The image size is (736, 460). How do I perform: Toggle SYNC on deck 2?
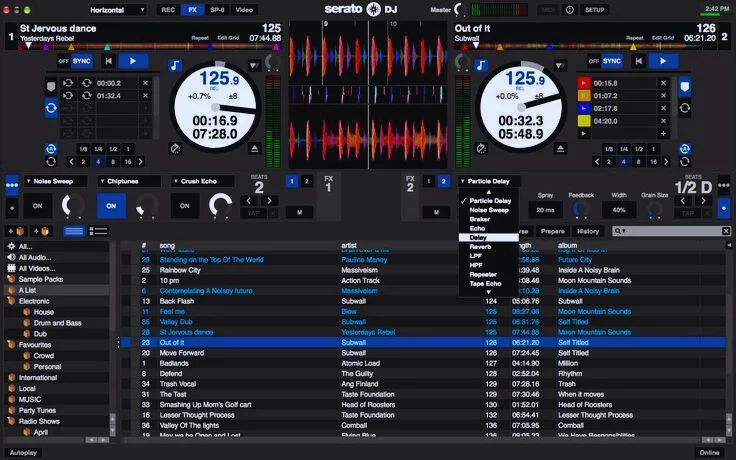click(612, 61)
